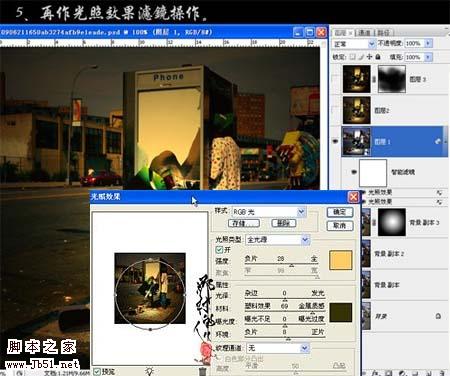The width and height of the screenshot is (450, 376).
Task: Lock all with the padlock icon
Action: (378, 57)
